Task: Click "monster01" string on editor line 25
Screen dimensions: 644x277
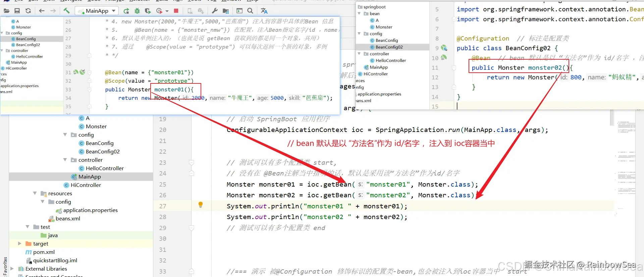Action: tap(388, 184)
